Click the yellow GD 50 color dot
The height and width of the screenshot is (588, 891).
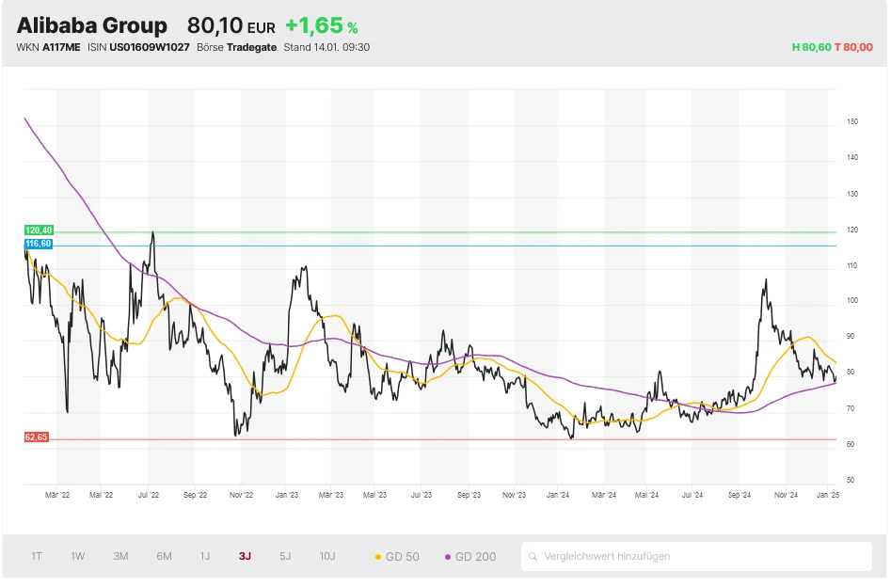(x=378, y=557)
